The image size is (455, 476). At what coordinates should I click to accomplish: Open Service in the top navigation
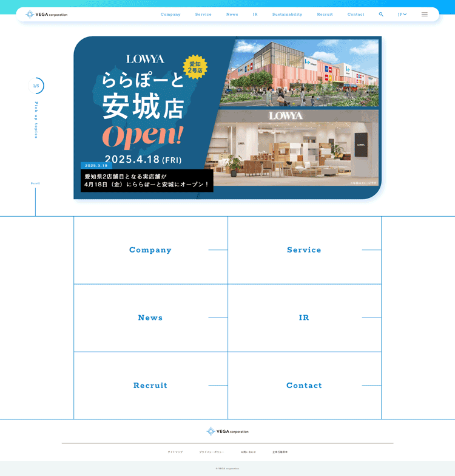click(203, 15)
